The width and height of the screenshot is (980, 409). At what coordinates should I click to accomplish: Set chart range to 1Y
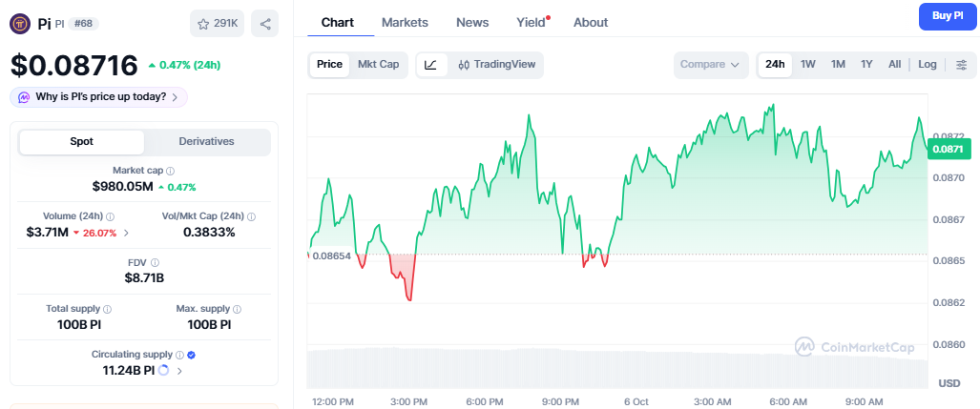tap(866, 64)
